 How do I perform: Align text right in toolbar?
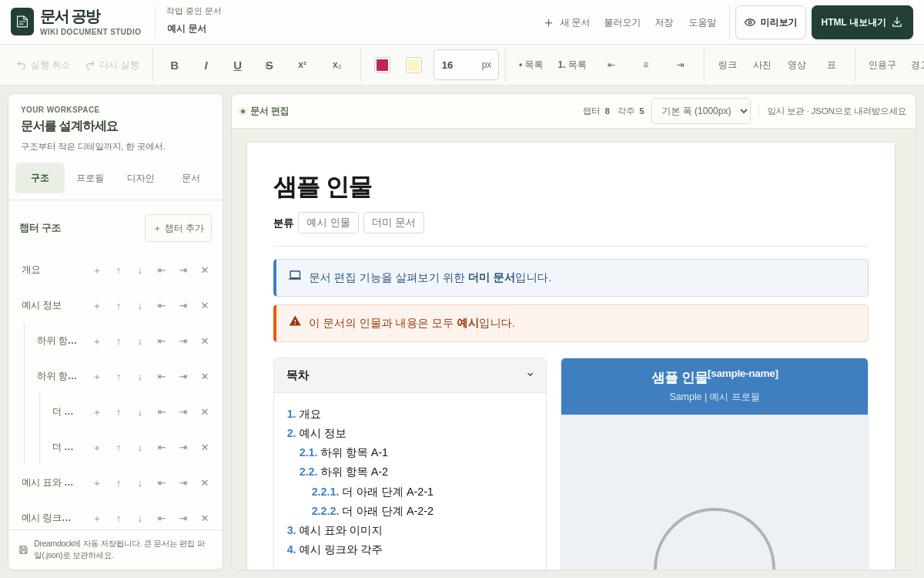coord(680,65)
